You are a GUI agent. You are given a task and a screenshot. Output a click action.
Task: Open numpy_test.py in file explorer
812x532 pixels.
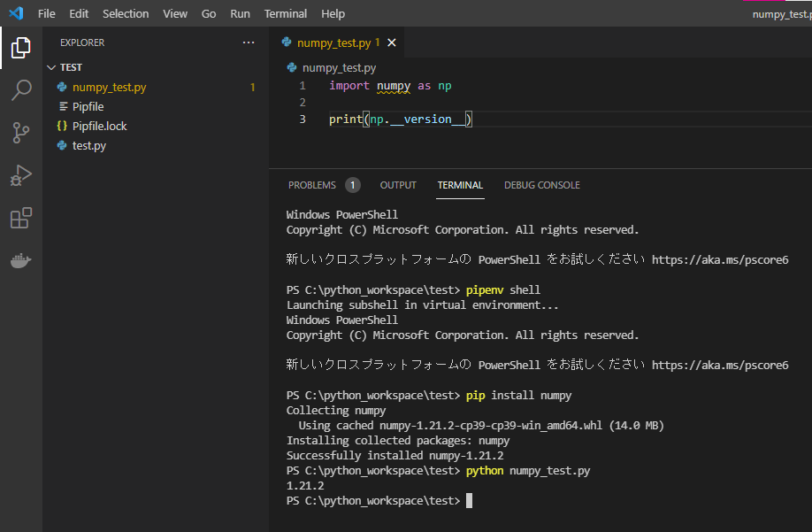pos(109,87)
